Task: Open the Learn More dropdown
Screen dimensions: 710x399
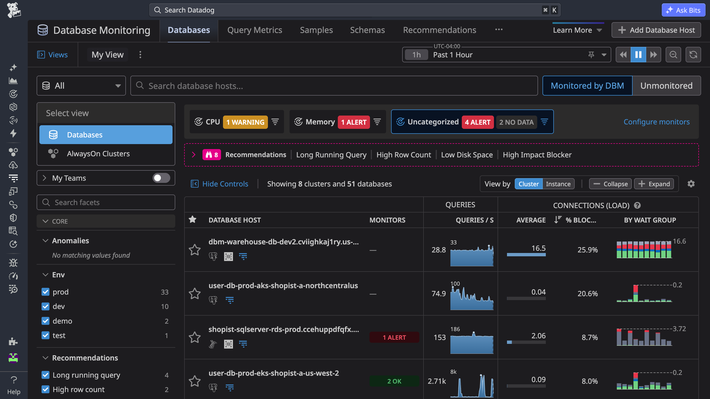Action: point(577,30)
